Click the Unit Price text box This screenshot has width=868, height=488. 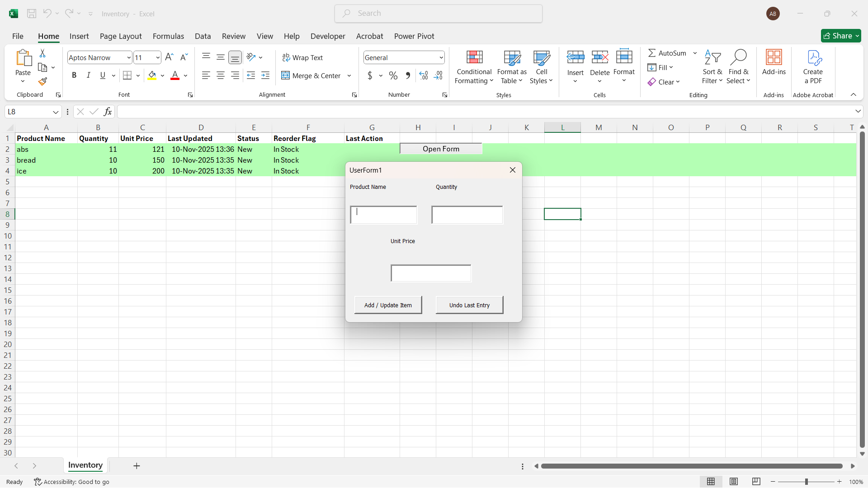(x=430, y=273)
